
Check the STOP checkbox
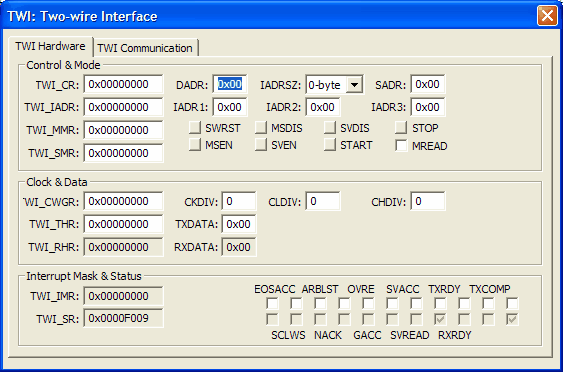pos(401,127)
